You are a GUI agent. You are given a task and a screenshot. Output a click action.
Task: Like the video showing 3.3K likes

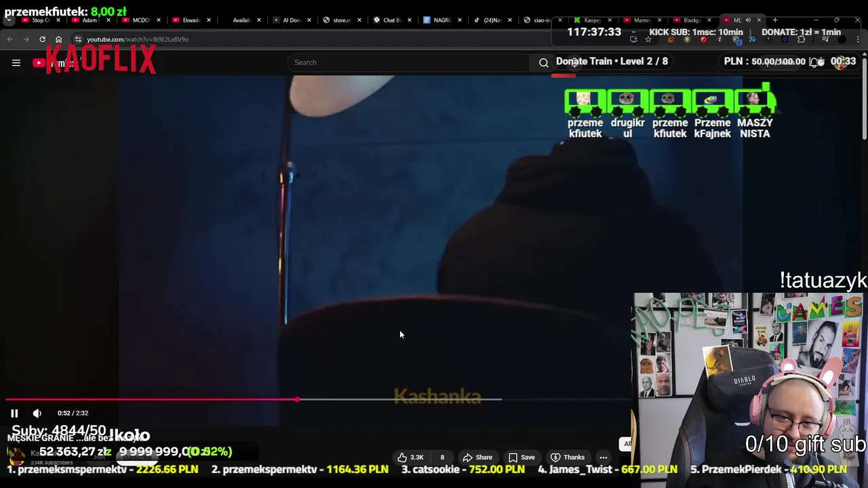(x=410, y=457)
